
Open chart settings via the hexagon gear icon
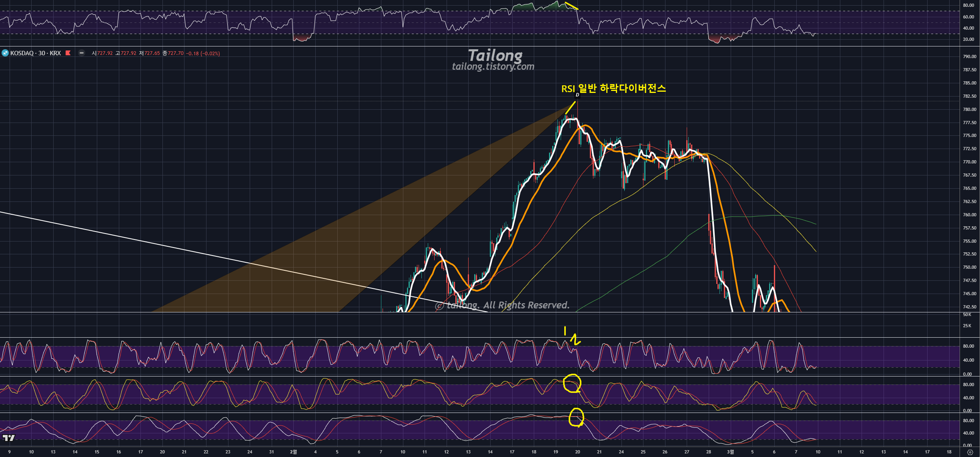[x=970, y=452]
